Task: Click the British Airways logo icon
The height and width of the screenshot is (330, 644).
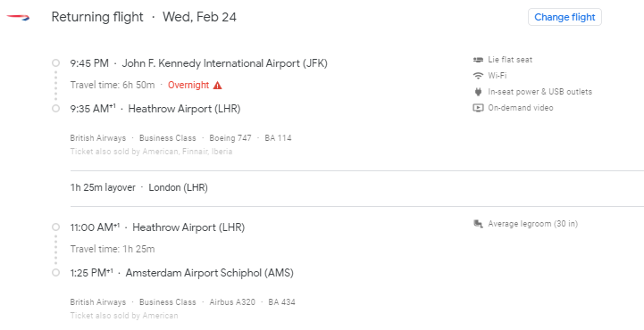Action: tap(18, 17)
